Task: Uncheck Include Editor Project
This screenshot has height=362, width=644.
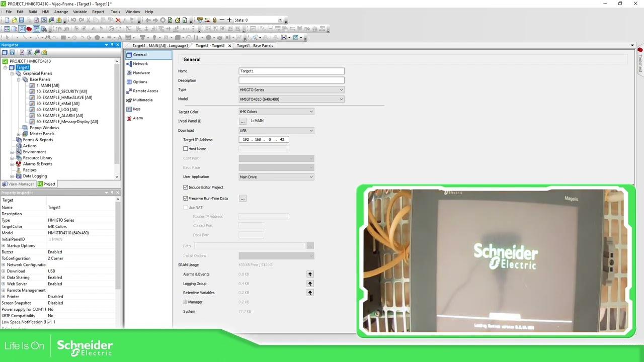Action: 186,187
